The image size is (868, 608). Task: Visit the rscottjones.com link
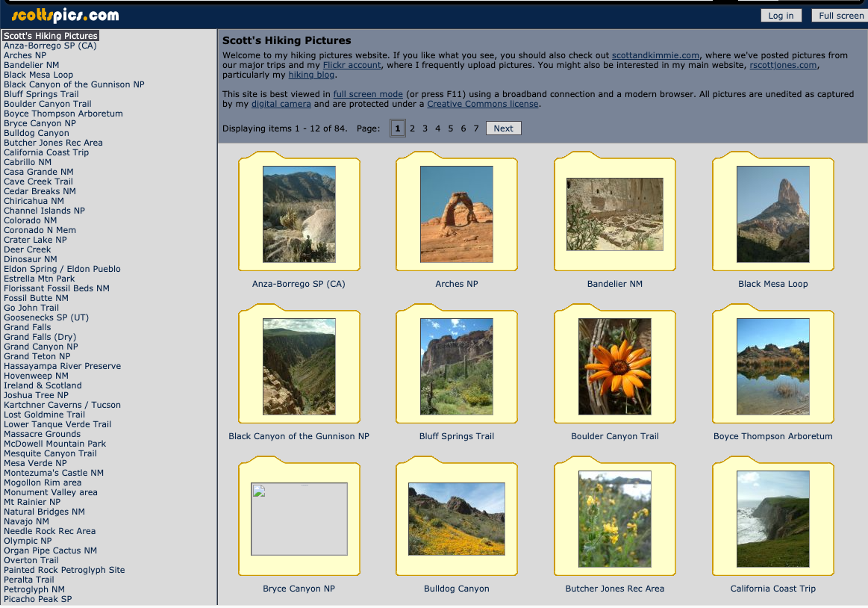(784, 65)
